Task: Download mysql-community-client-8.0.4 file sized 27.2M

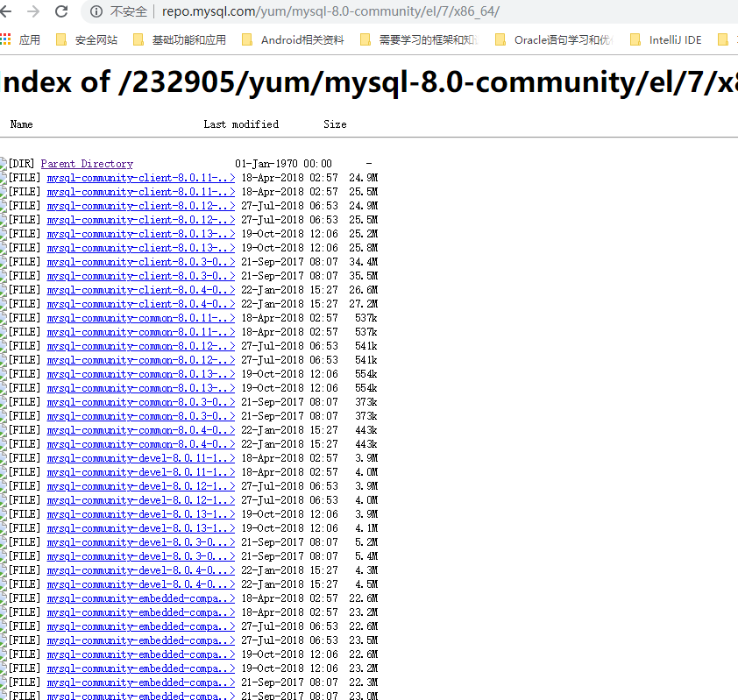Action: point(141,304)
